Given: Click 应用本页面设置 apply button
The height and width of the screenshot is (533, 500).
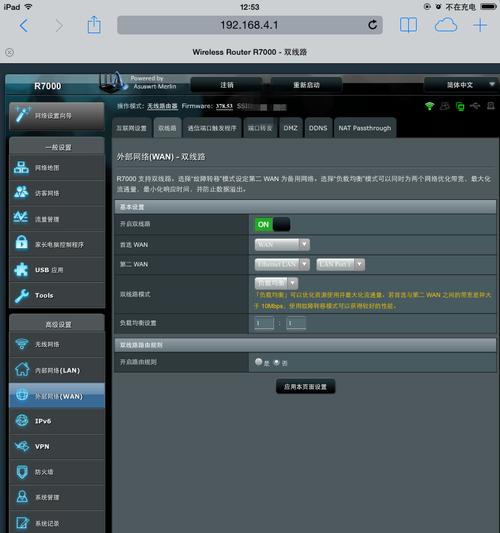Looking at the screenshot, I should pyautogui.click(x=305, y=386).
